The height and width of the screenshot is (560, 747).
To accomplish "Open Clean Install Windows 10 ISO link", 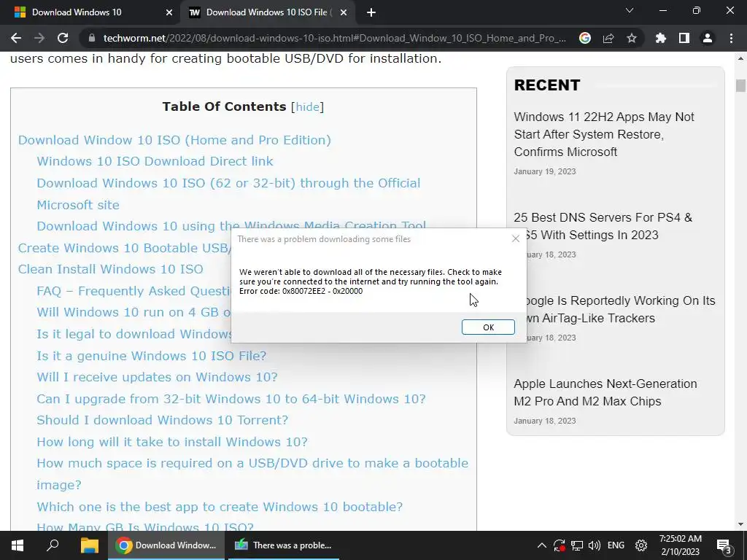I will tap(111, 269).
